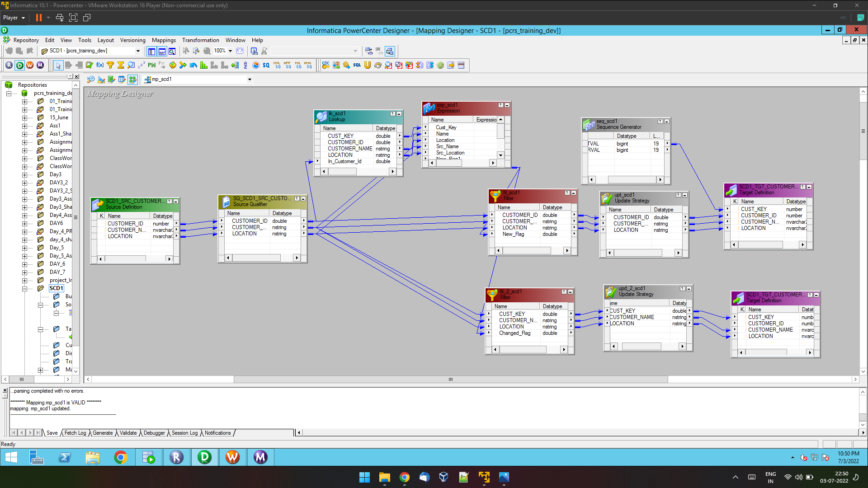
Task: Create a Sequence Generator transformation from the toolbar
Action: [141, 65]
